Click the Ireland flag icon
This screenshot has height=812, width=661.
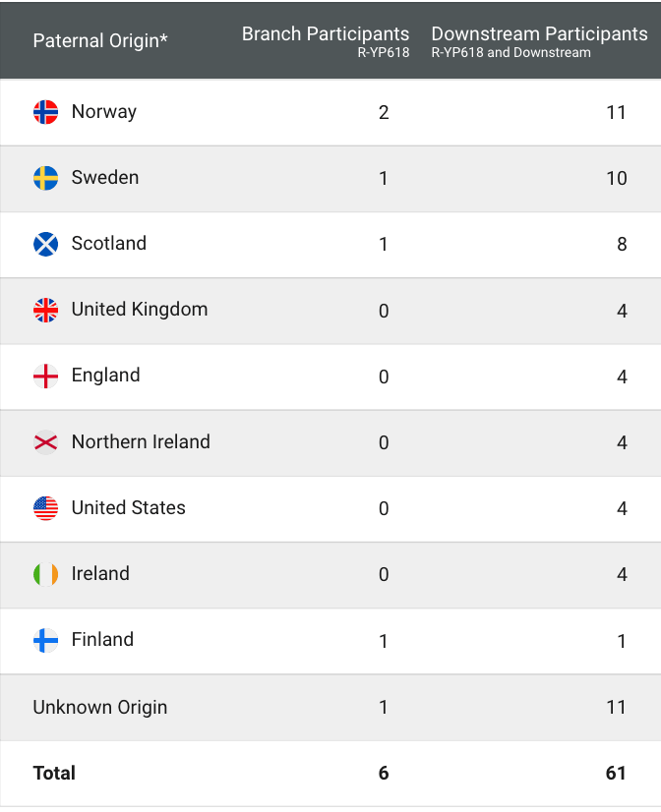45,574
